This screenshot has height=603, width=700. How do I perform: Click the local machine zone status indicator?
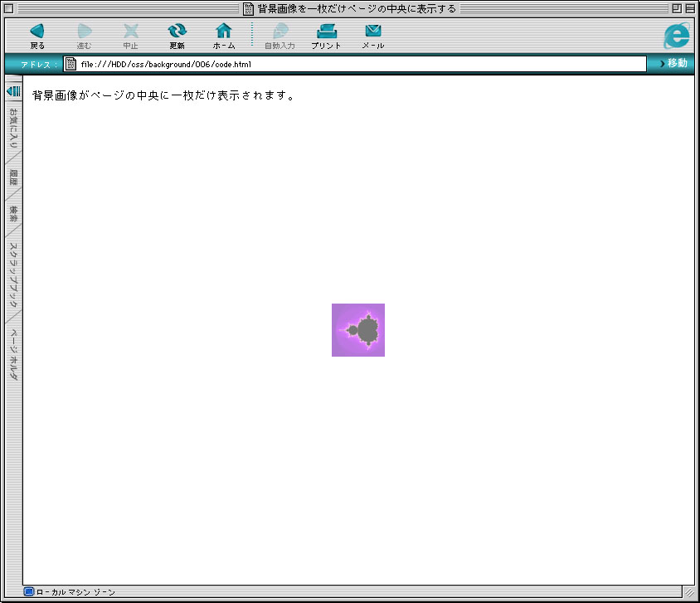pos(70,592)
